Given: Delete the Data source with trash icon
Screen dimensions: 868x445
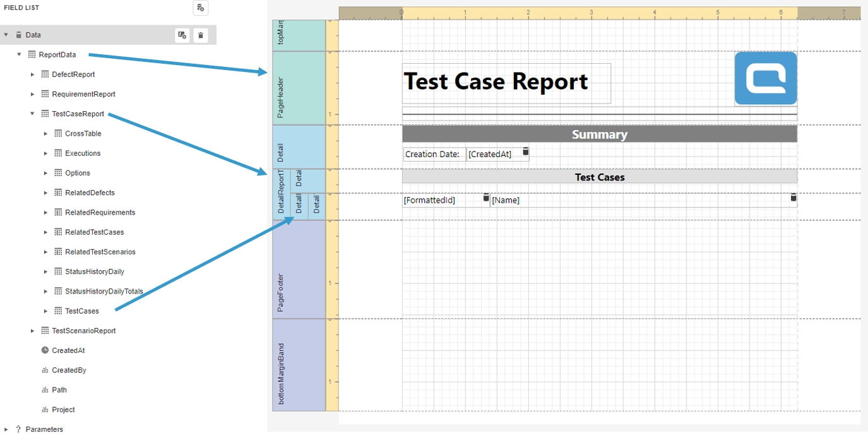Looking at the screenshot, I should pyautogui.click(x=201, y=35).
